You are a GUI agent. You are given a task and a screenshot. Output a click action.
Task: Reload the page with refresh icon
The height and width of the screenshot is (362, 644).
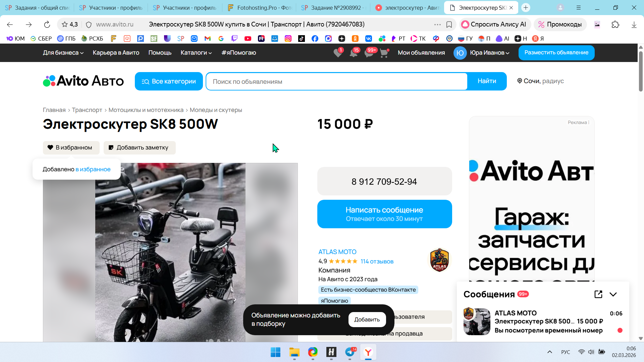click(47, 24)
